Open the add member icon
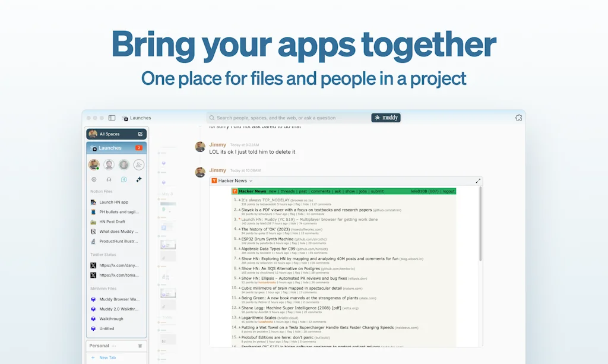The height and width of the screenshot is (364, 608). [139, 164]
